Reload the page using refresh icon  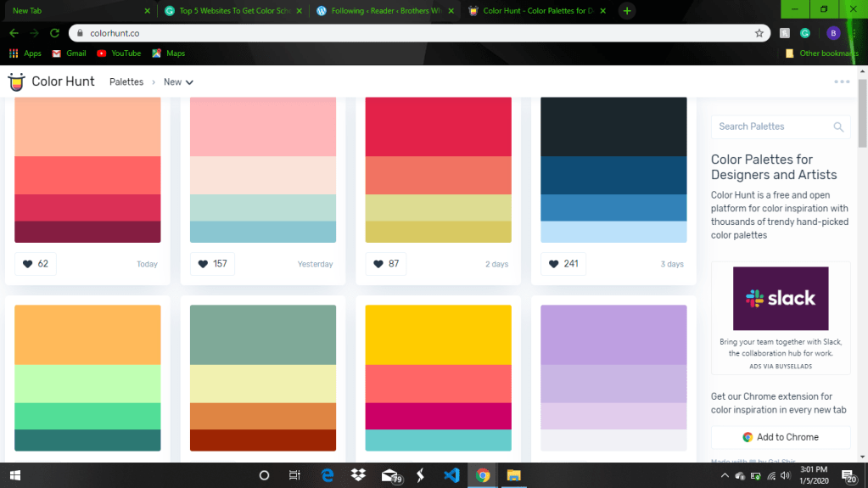click(54, 33)
